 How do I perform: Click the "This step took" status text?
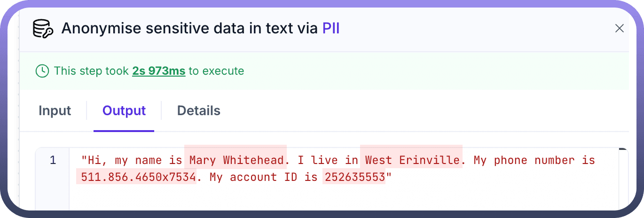coord(91,71)
